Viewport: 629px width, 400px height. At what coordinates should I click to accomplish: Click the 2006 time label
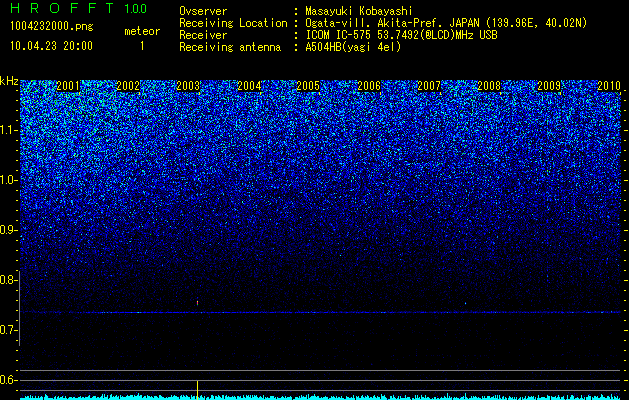point(369,86)
